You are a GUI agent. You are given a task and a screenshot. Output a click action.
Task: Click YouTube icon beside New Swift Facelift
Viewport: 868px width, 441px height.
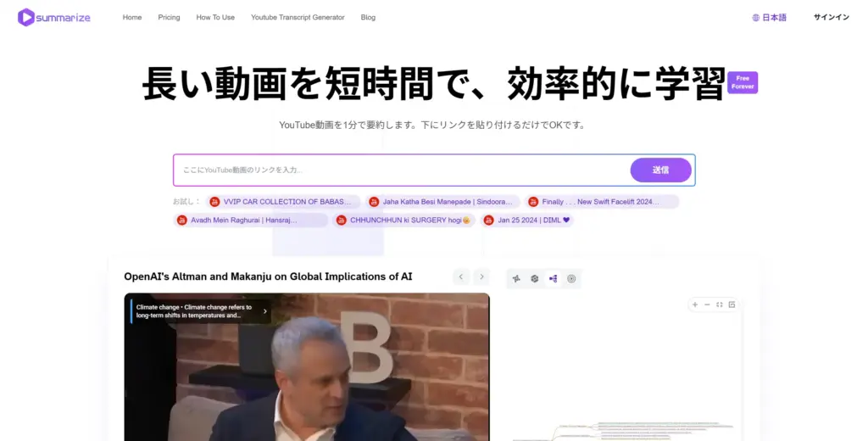click(x=533, y=202)
